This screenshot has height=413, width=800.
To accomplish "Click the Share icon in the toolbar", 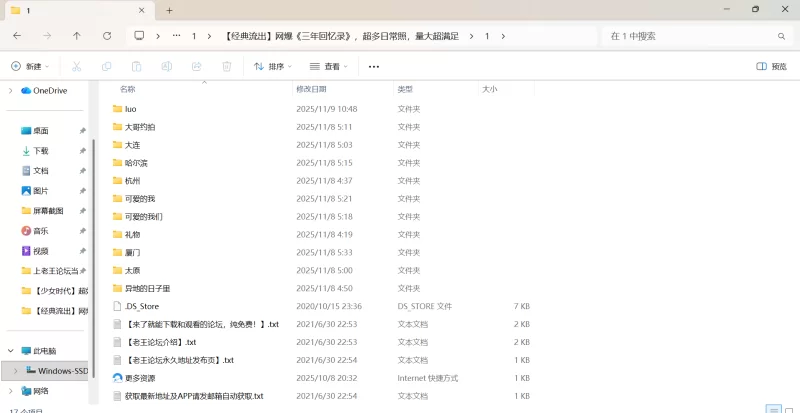I will click(x=197, y=67).
